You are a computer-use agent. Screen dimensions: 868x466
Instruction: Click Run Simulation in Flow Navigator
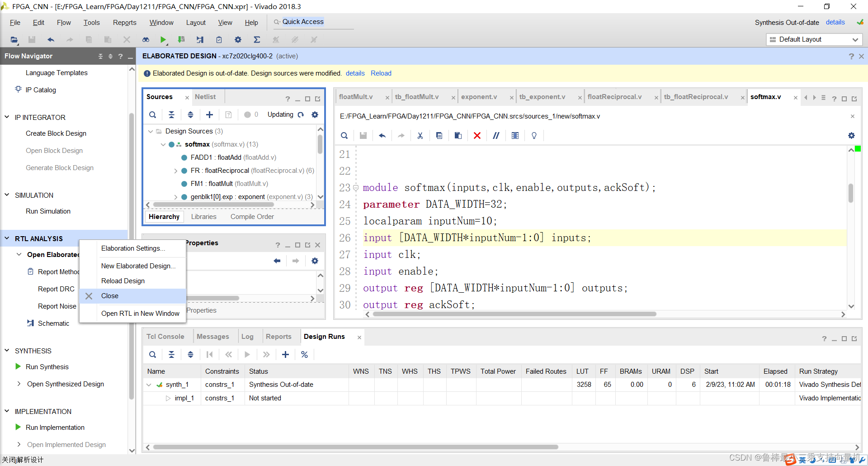coord(48,211)
